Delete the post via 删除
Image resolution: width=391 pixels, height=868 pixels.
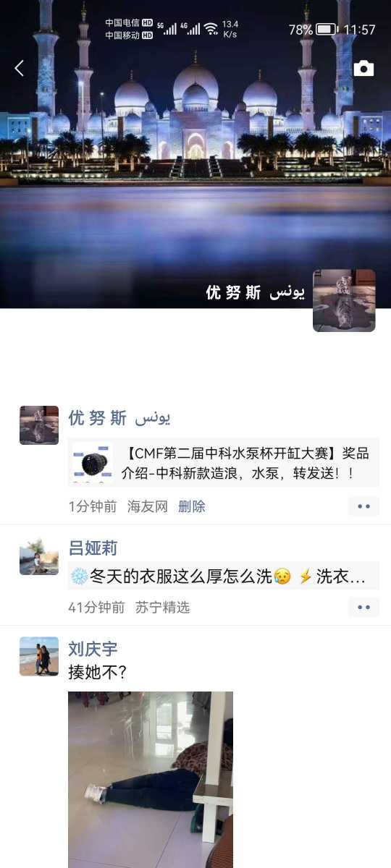pyautogui.click(x=192, y=506)
